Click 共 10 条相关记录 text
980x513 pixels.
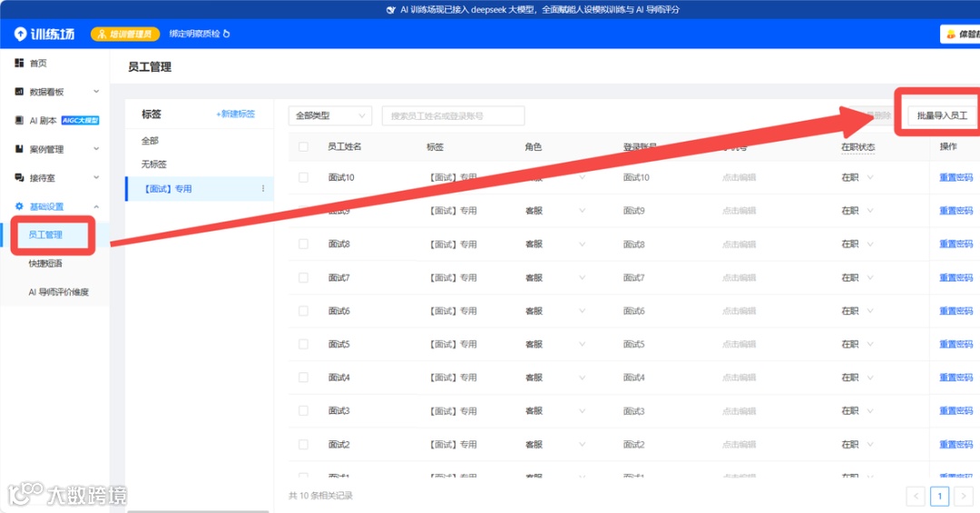pyautogui.click(x=320, y=496)
